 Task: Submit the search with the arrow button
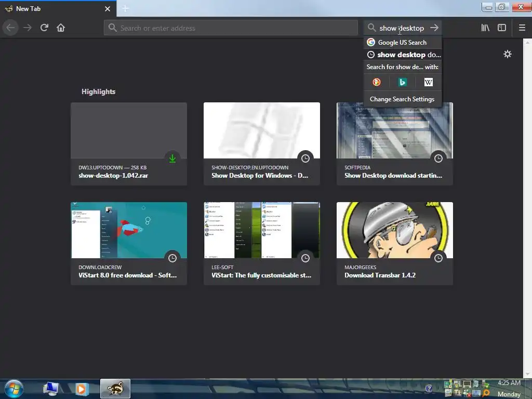click(434, 28)
